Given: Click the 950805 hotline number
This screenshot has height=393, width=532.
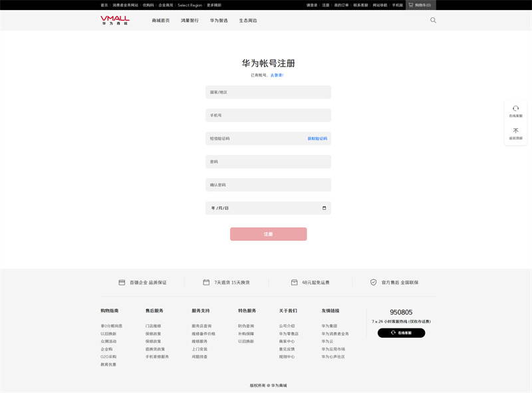Looking at the screenshot, I should (x=401, y=313).
